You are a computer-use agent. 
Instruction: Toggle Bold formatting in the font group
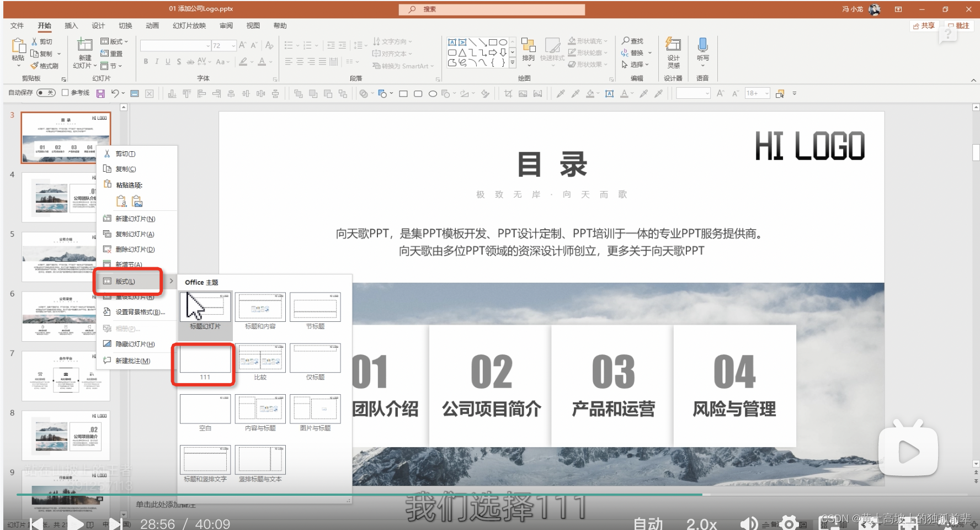(x=146, y=62)
